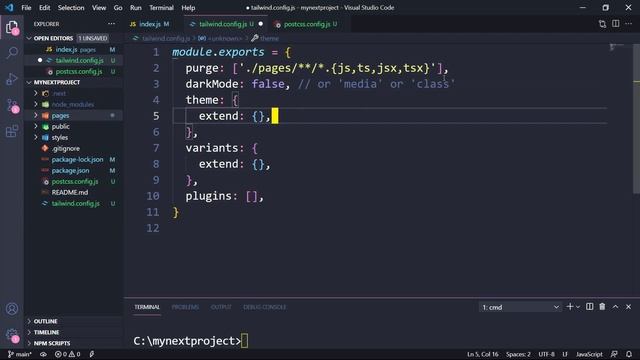Switch to the Output panel tab
This screenshot has height=360, width=640.
(221, 307)
